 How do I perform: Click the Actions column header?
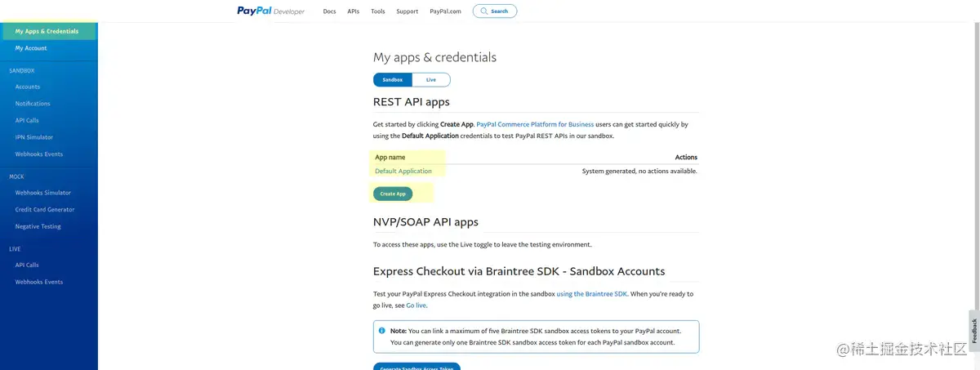pyautogui.click(x=686, y=157)
